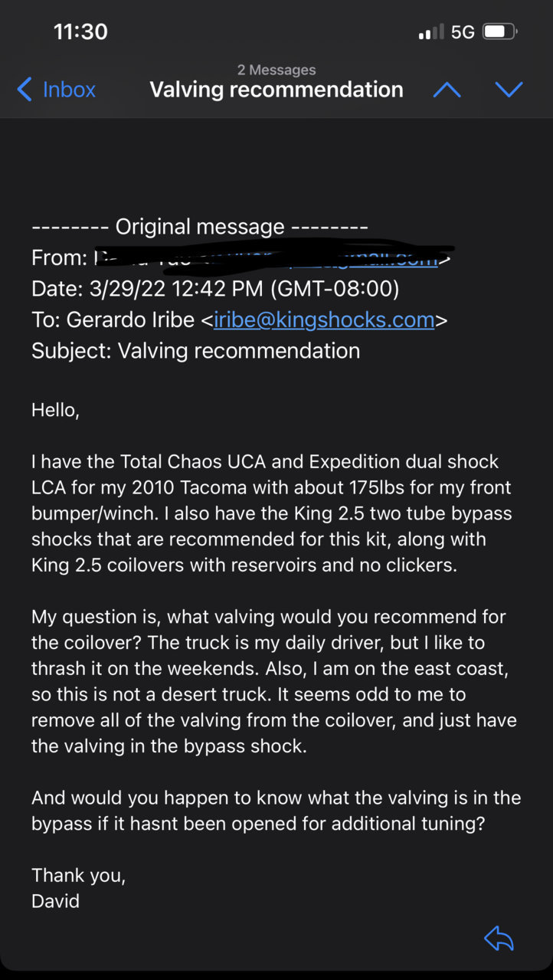This screenshot has height=980, width=553.
Task: Tap the battery icon in status bar
Action: click(501, 32)
